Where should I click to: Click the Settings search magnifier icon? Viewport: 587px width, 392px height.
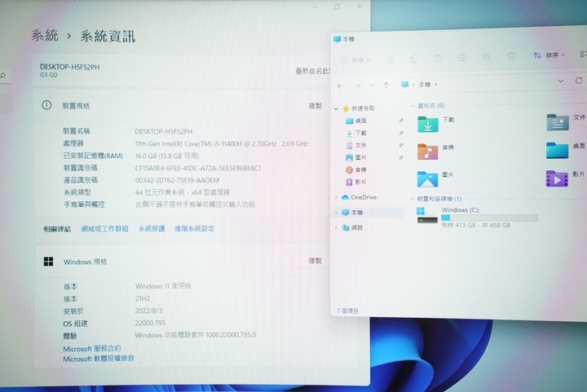[3, 76]
